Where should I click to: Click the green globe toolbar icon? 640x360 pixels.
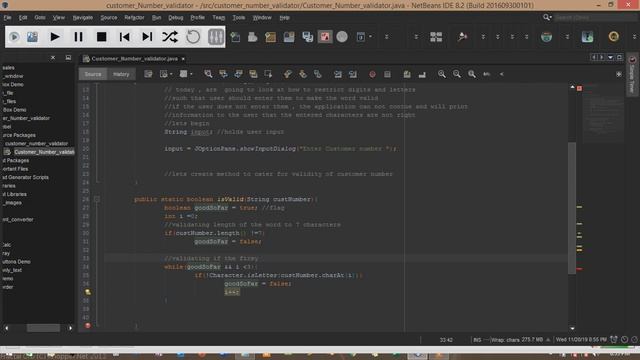click(x=546, y=37)
